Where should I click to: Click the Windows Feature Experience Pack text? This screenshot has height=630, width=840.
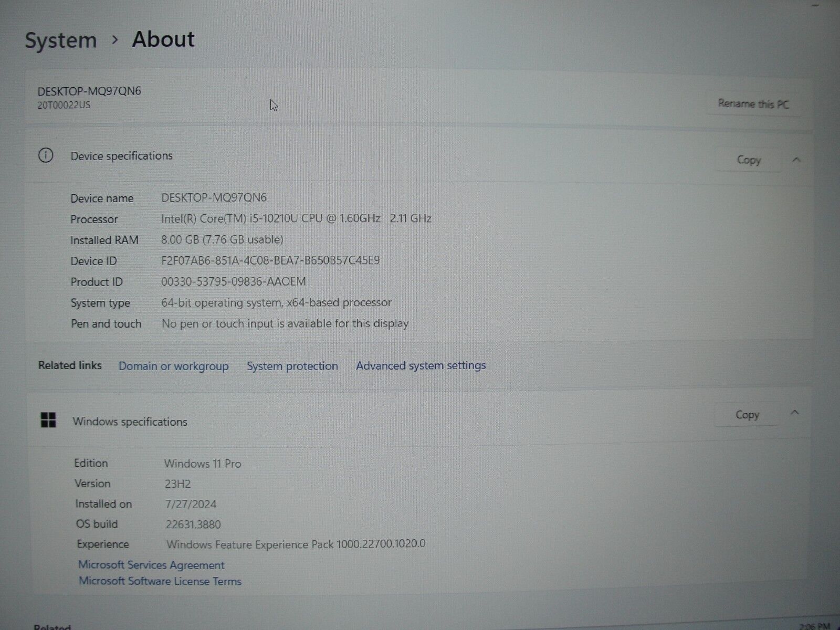pos(296,544)
